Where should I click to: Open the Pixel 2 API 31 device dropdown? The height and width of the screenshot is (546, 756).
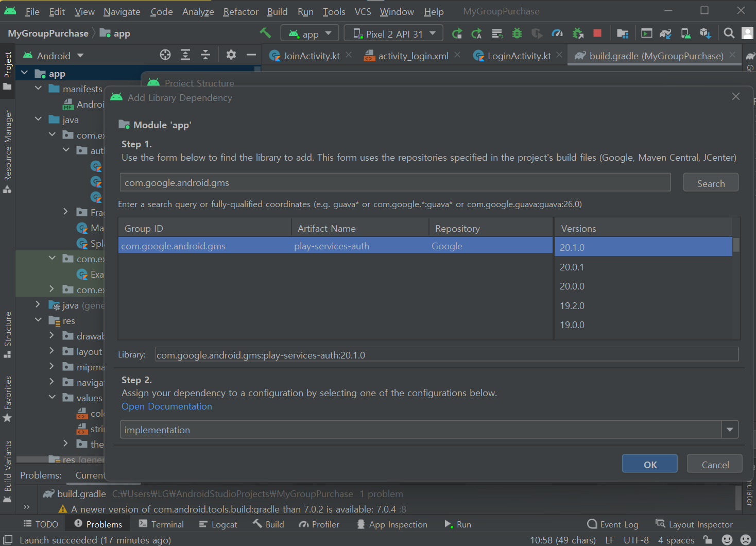click(x=394, y=33)
